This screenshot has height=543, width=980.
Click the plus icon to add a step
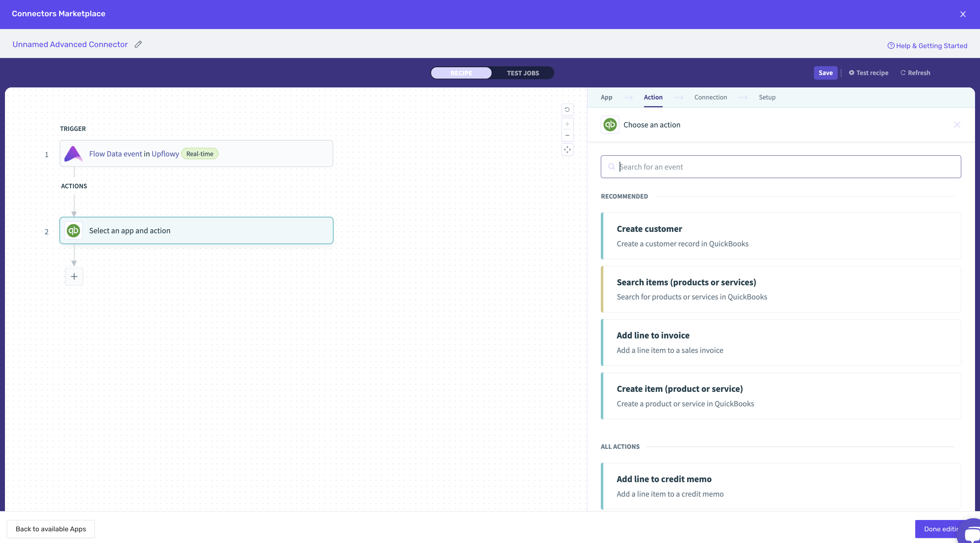74,276
